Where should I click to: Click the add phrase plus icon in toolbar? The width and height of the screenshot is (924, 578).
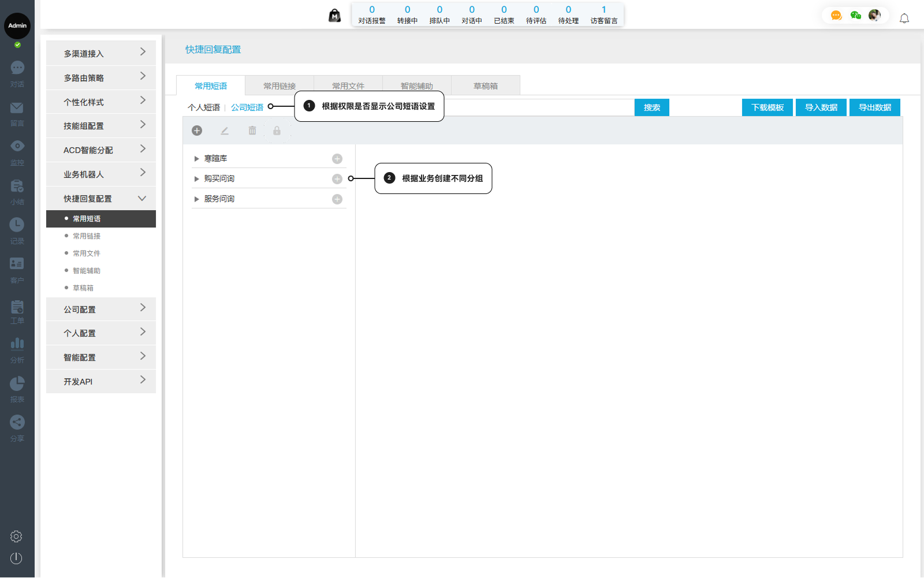(x=197, y=130)
